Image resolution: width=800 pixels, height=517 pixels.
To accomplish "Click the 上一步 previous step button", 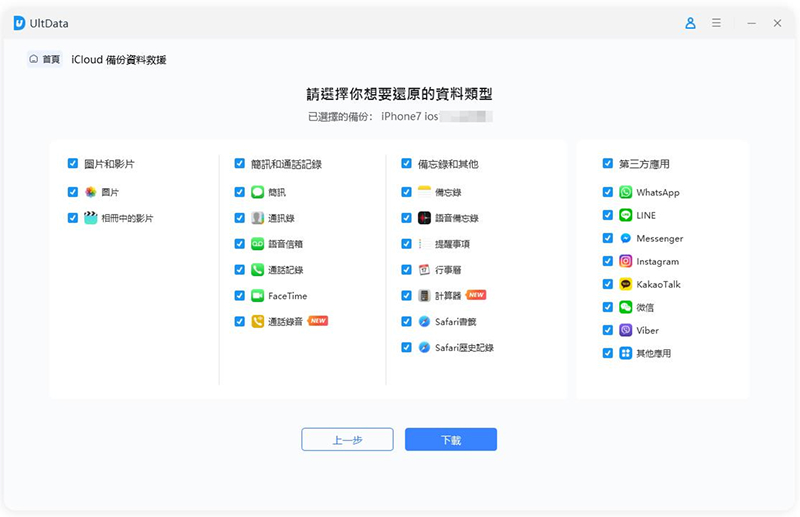I will point(347,439).
